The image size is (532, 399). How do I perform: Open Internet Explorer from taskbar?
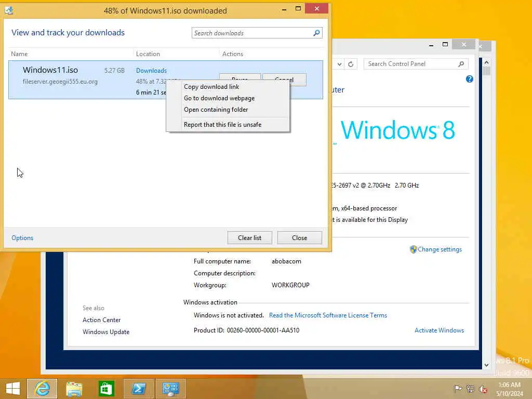42,389
